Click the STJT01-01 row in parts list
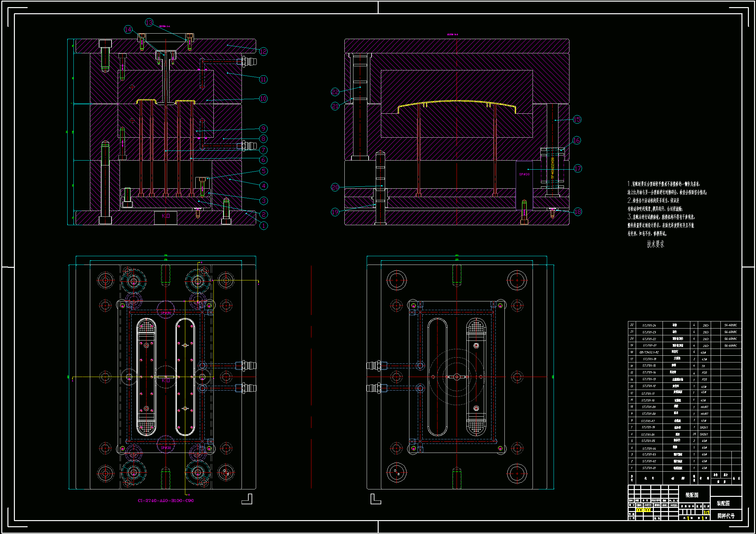The width and height of the screenshot is (756, 534). click(649, 468)
